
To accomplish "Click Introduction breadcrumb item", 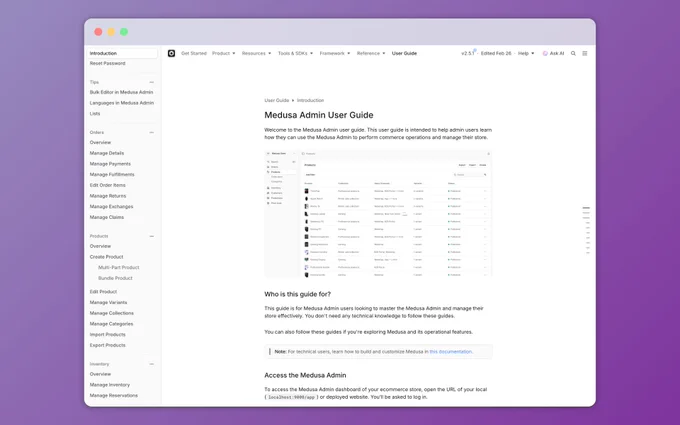I will (x=311, y=100).
